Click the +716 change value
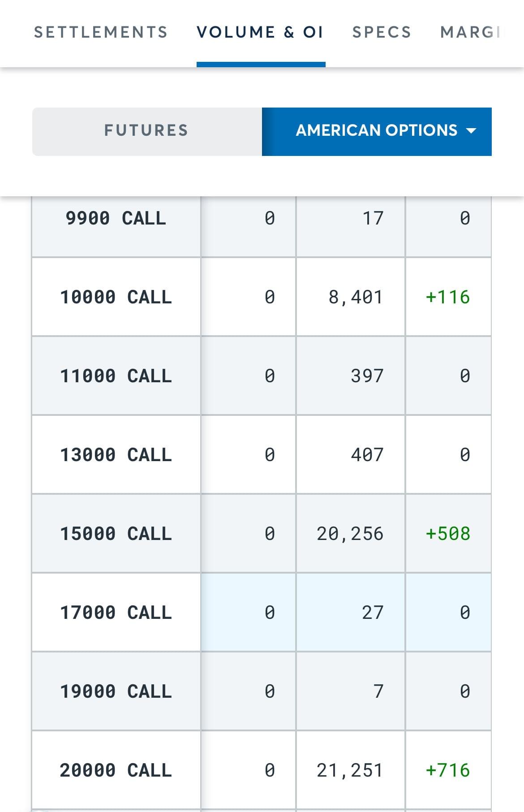Image resolution: width=524 pixels, height=812 pixels. [x=448, y=770]
